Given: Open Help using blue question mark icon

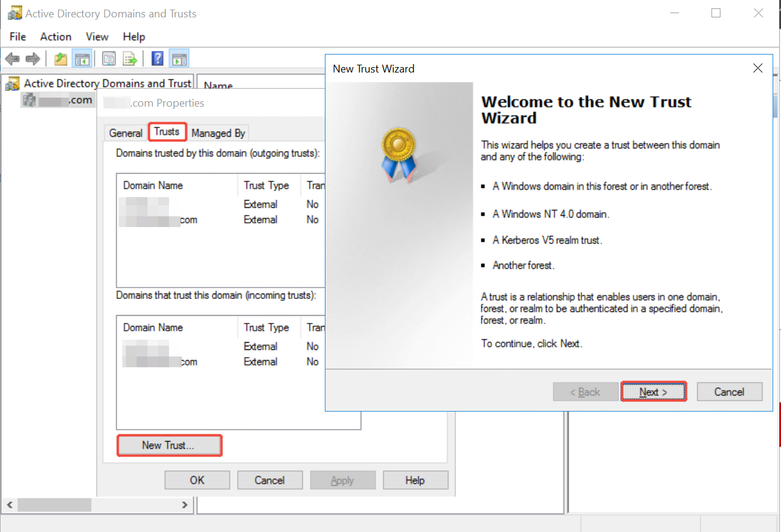Looking at the screenshot, I should pos(158,59).
